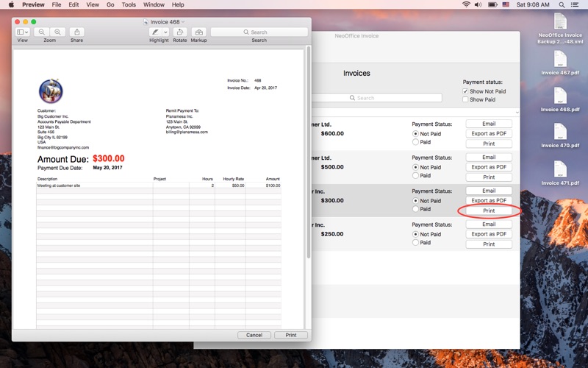Export the $500.00 invoice as PDF
Image resolution: width=588 pixels, height=368 pixels.
(489, 167)
